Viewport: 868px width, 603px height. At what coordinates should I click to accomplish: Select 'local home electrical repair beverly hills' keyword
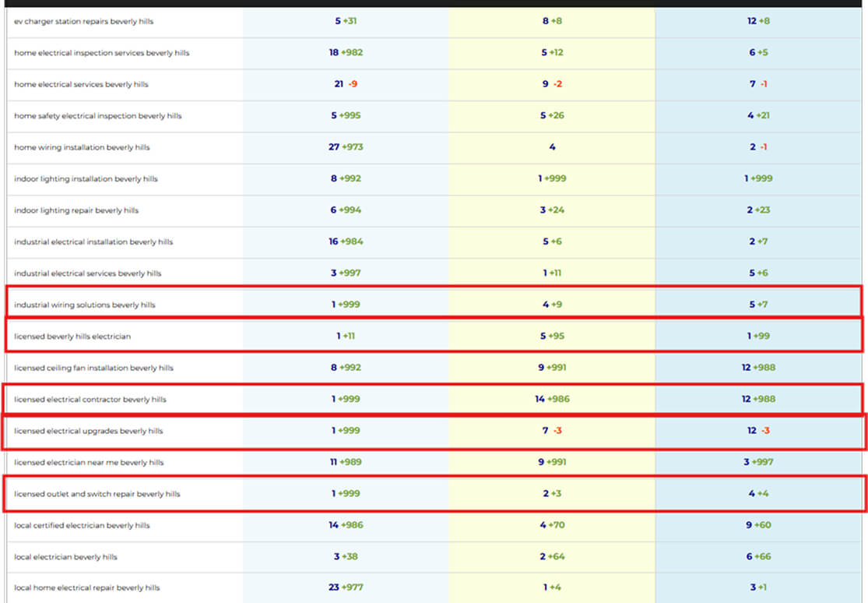click(86, 588)
